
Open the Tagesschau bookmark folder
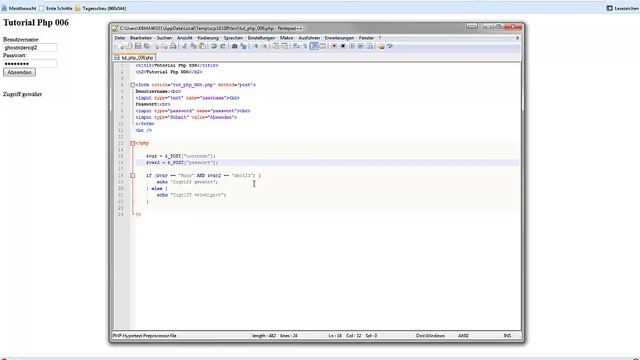click(x=100, y=8)
